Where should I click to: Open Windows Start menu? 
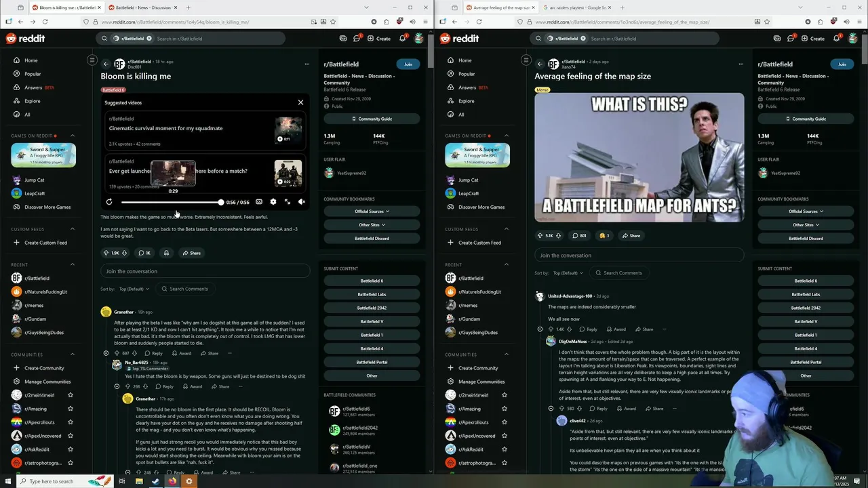click(x=8, y=481)
